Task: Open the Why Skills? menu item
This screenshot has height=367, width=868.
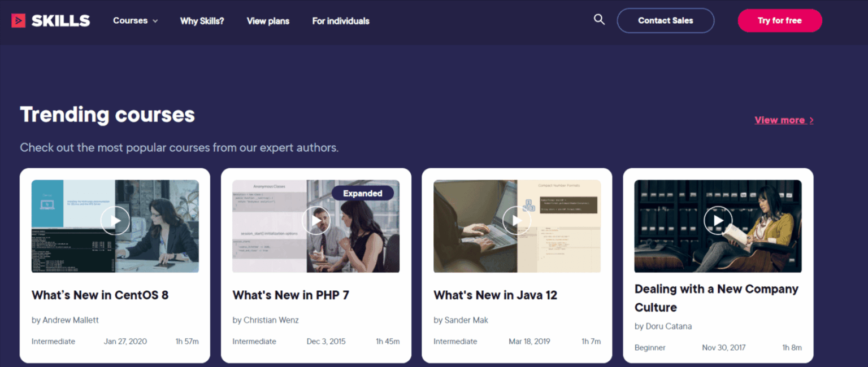Action: 202,20
